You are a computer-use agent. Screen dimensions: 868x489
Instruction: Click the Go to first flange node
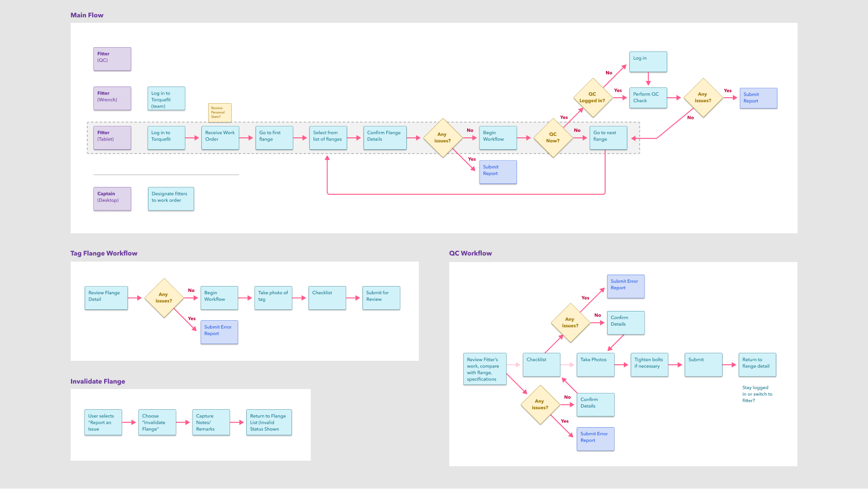(x=274, y=138)
